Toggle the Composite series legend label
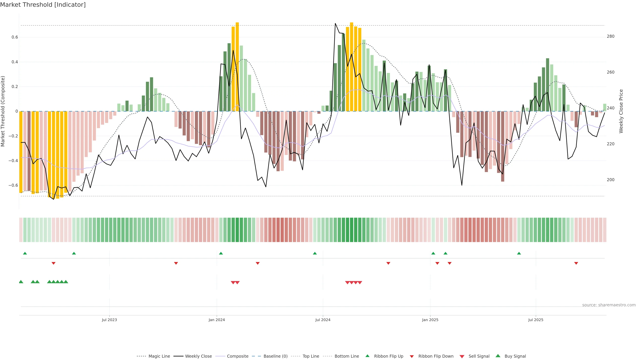This screenshot has height=362, width=644. pyautogui.click(x=237, y=356)
